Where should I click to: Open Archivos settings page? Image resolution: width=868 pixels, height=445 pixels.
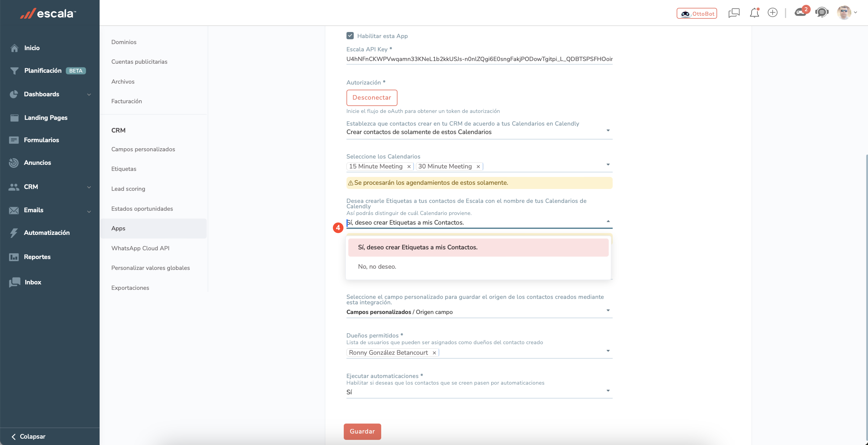123,82
